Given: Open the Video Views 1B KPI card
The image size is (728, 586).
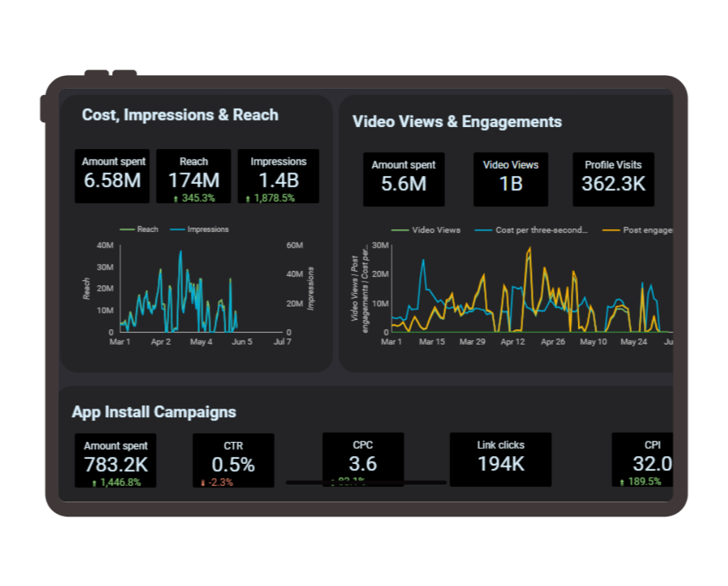Looking at the screenshot, I should 510,179.
